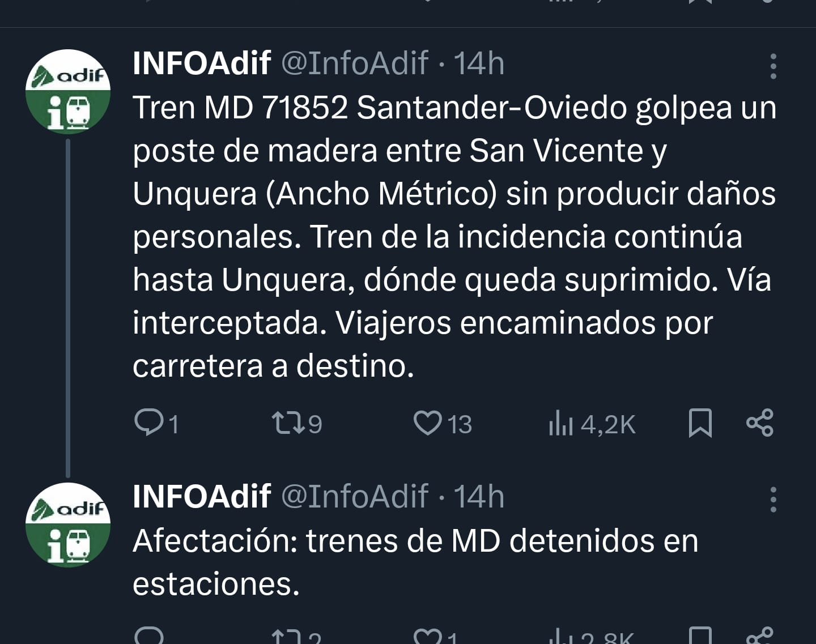Bookmark the 'Afectación' tweet
The width and height of the screenshot is (816, 644).
tap(700, 637)
